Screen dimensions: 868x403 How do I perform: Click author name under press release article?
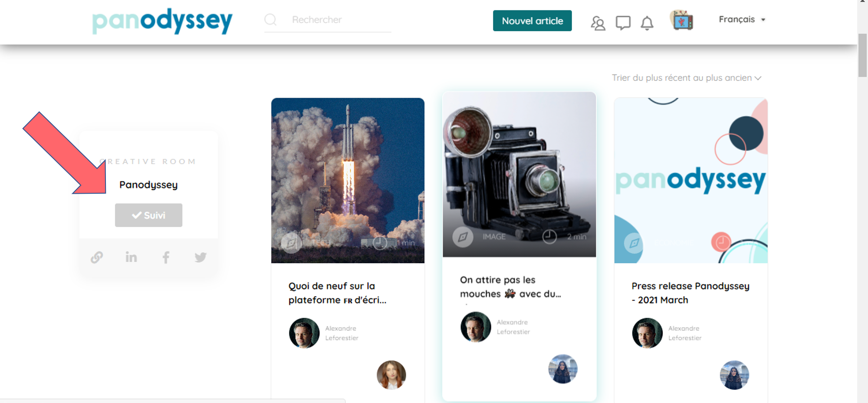pos(684,333)
